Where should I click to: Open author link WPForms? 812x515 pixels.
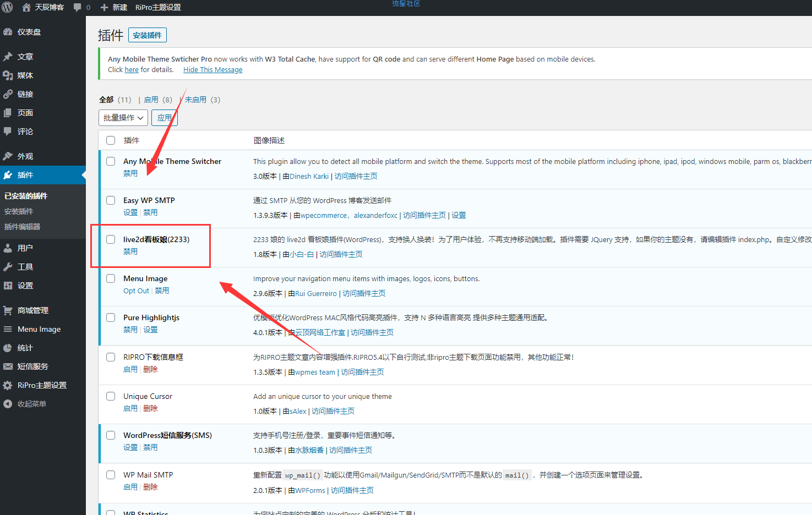point(310,490)
